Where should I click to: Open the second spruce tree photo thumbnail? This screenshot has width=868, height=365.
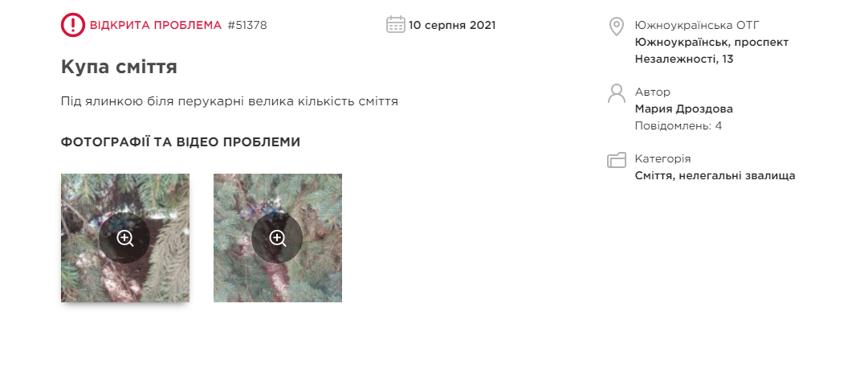coord(278,238)
